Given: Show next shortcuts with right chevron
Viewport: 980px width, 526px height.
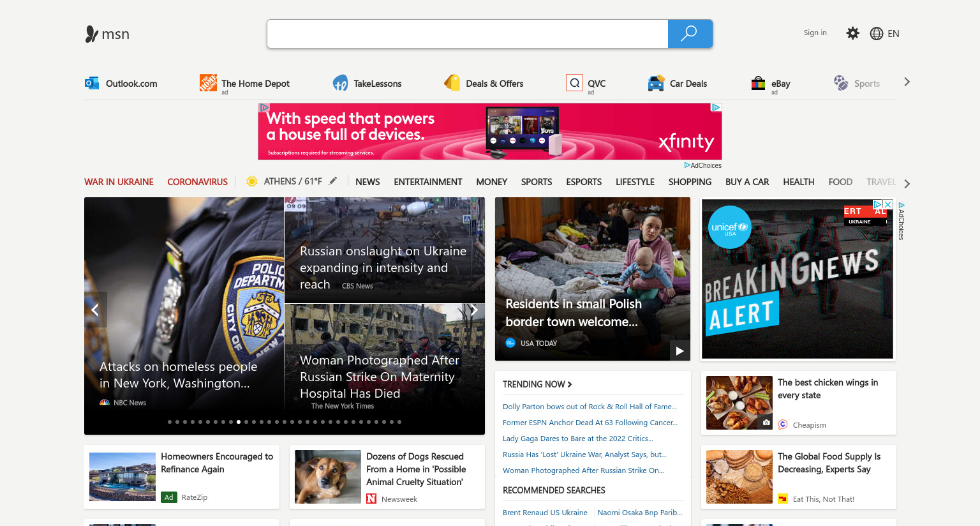Looking at the screenshot, I should (907, 82).
